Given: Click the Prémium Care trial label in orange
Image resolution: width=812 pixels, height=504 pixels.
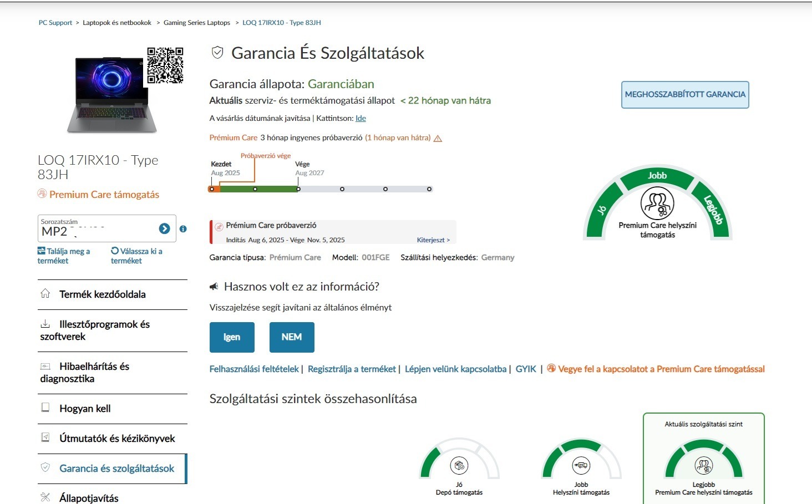Looking at the screenshot, I should tap(234, 138).
